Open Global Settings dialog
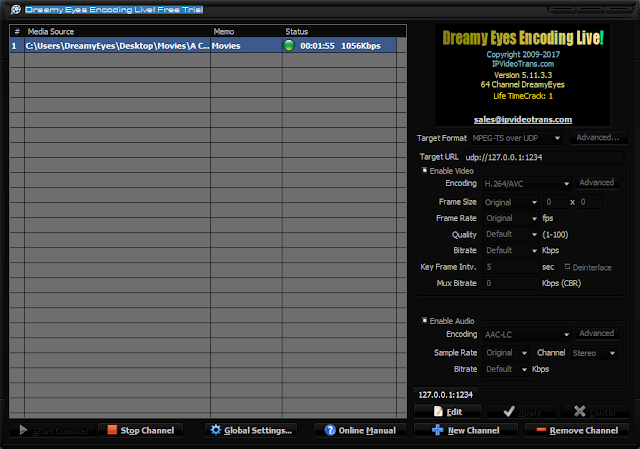 pyautogui.click(x=251, y=430)
